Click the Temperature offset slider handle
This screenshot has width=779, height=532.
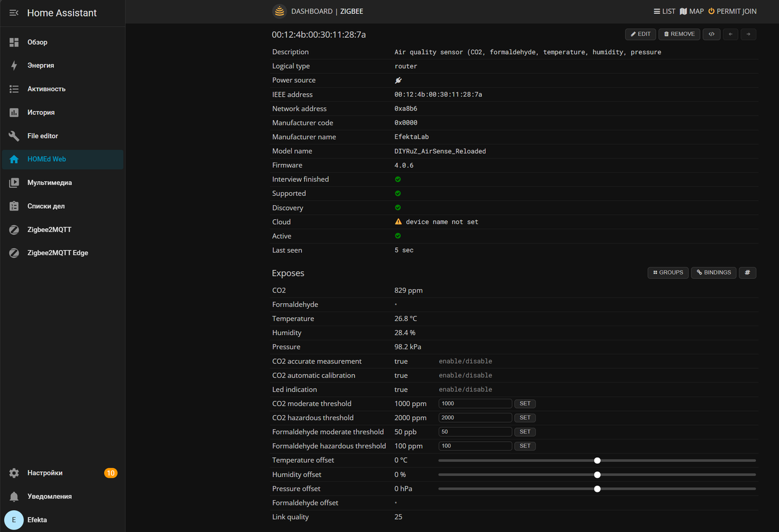597,461
